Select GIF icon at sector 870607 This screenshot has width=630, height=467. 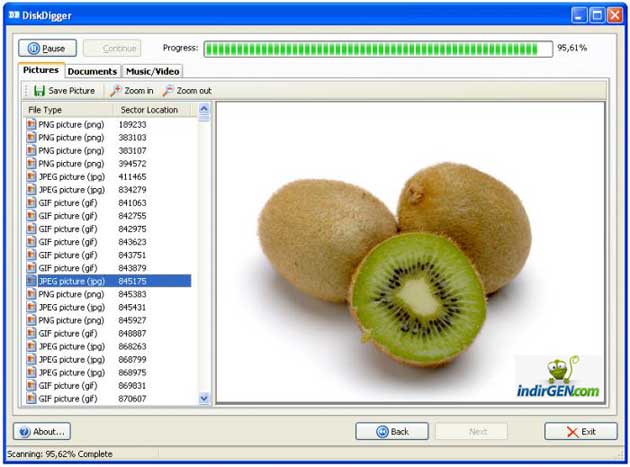pos(31,399)
